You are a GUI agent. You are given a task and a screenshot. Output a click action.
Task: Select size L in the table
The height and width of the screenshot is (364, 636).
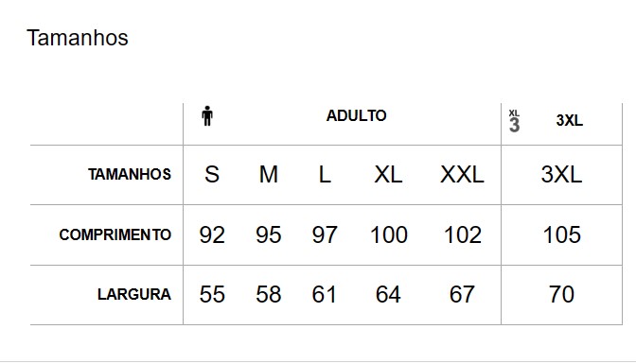pos(325,175)
